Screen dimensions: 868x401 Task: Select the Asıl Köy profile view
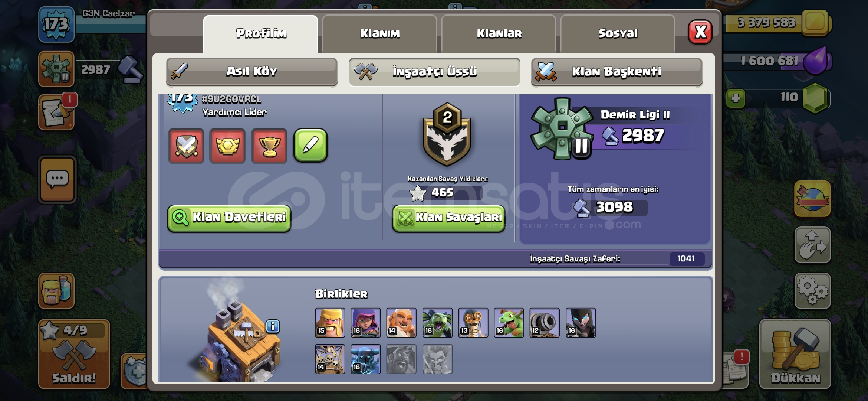pyautogui.click(x=252, y=71)
